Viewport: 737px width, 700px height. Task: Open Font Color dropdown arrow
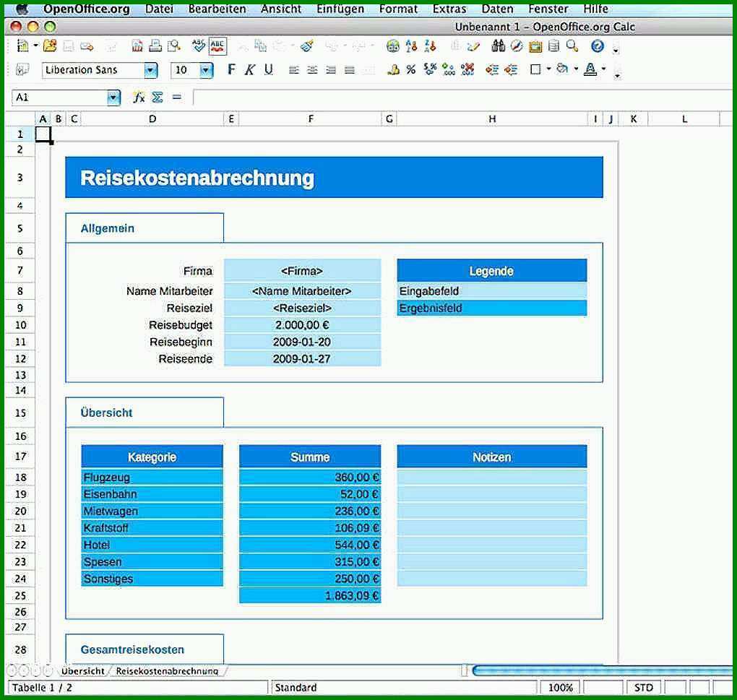[603, 69]
